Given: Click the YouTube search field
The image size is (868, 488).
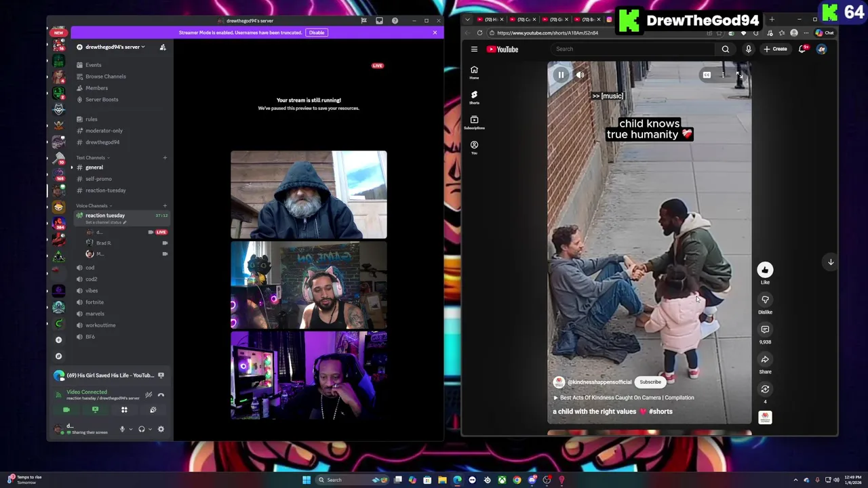Looking at the screenshot, I should click(633, 49).
